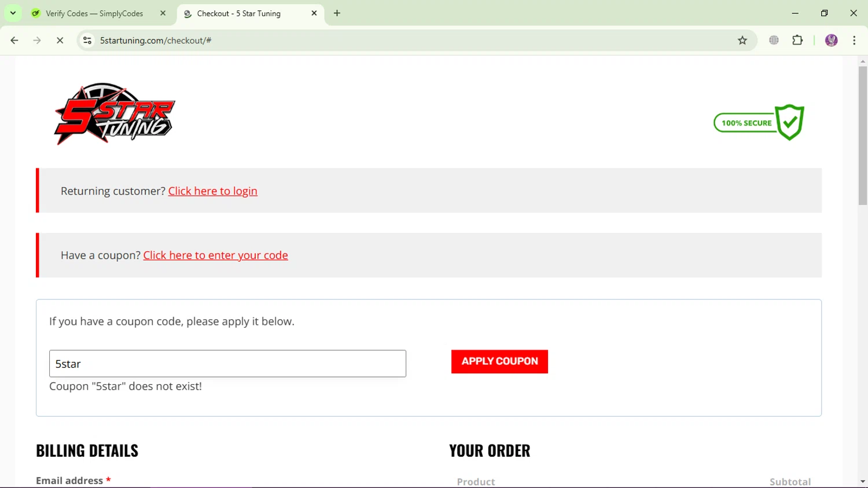Open the globe extension icon
868x488 pixels.
774,41
